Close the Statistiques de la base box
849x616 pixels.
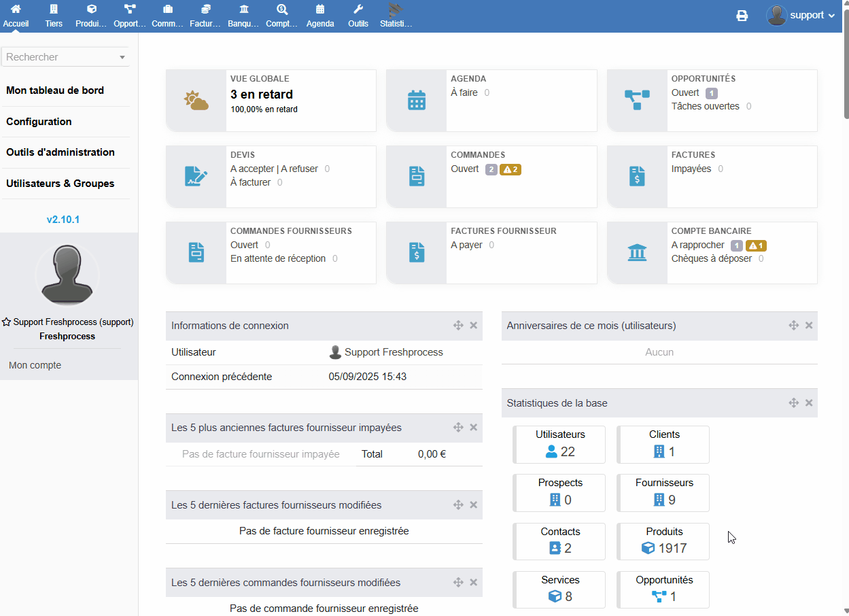(x=809, y=403)
